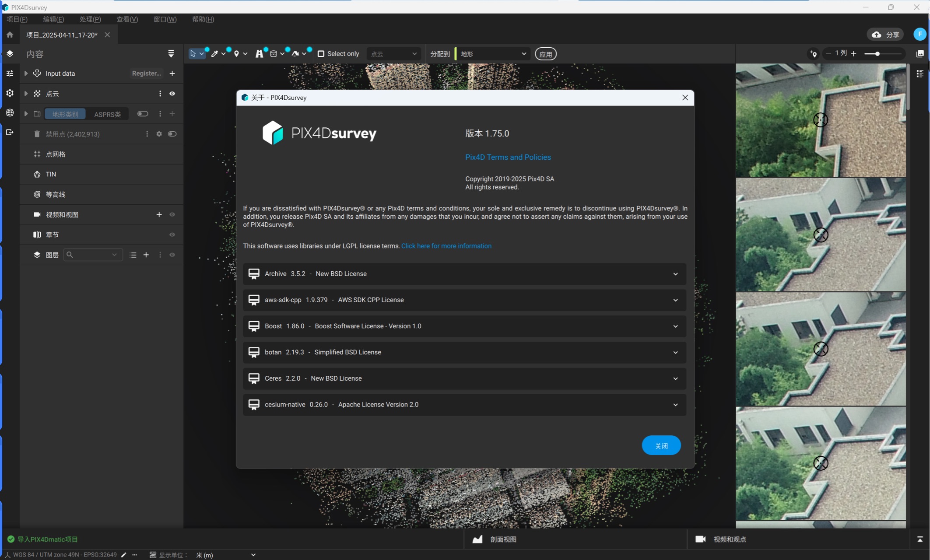Select the terrain classes segment button
Screen dimensions: 930x560
pyautogui.click(x=65, y=114)
